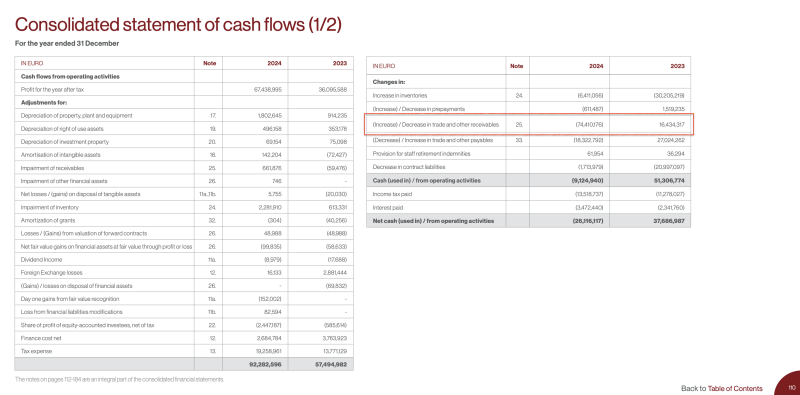
Task: Select the highlighted trade and other receivables row
Action: pyautogui.click(x=529, y=125)
